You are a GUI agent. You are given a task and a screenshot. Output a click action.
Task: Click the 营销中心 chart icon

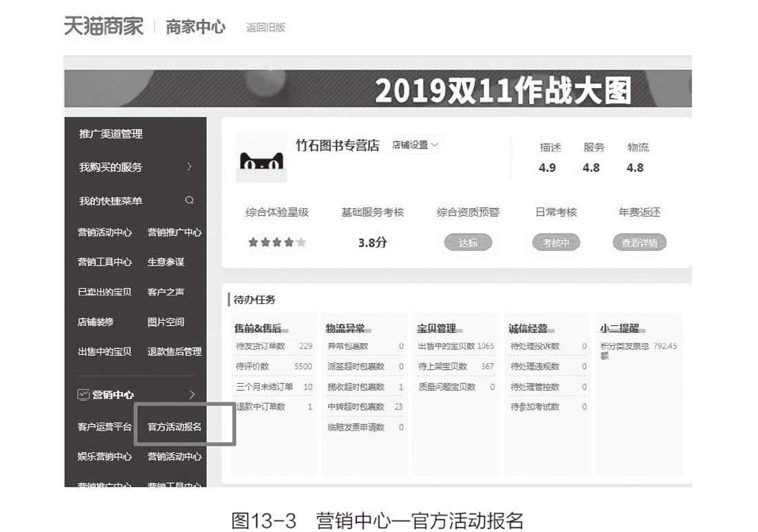(83, 395)
